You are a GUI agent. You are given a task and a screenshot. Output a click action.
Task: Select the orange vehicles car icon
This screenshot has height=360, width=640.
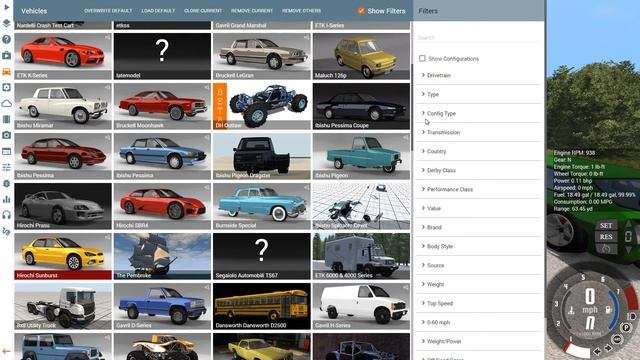coord(7,71)
